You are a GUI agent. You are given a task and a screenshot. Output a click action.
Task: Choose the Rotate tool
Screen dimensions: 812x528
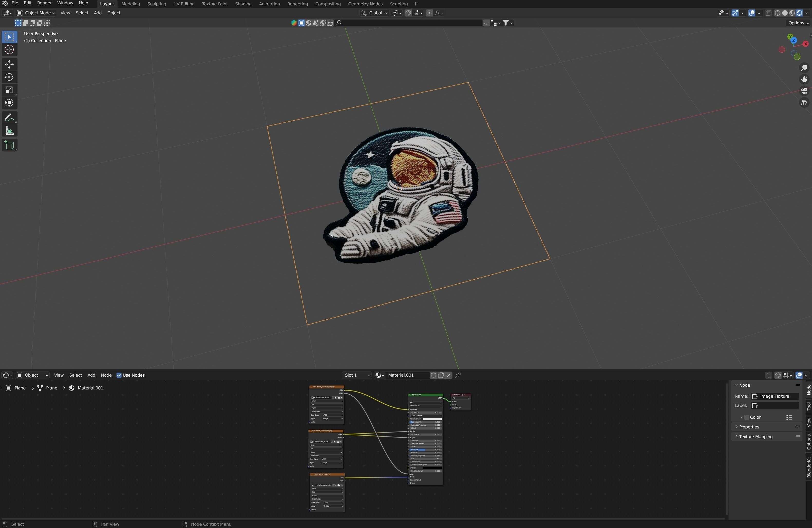click(9, 77)
